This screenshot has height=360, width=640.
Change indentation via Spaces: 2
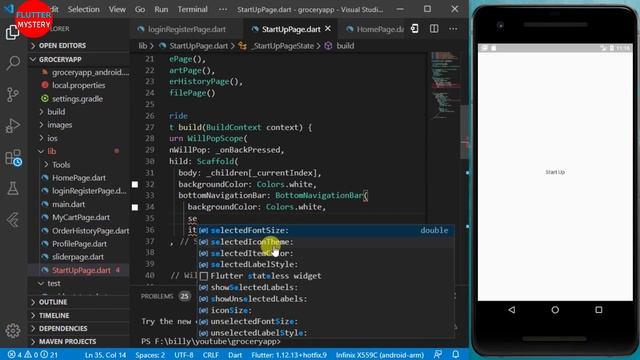click(x=150, y=355)
